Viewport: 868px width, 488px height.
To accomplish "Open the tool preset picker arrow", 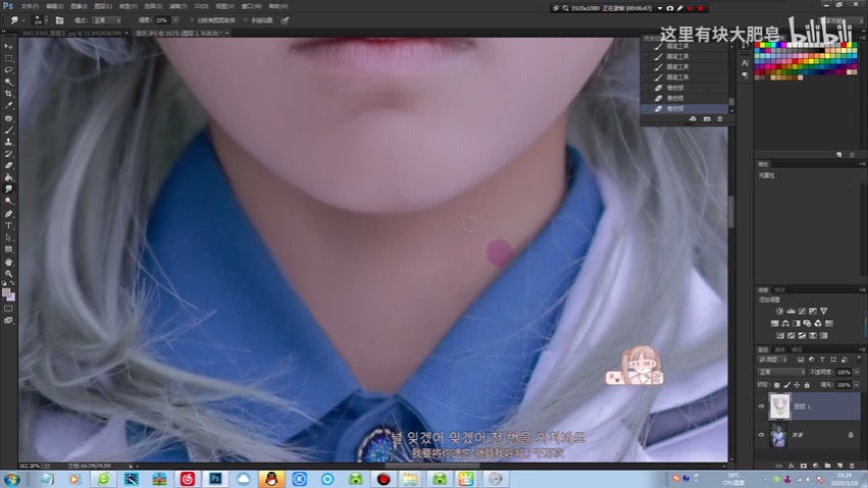I will click(x=23, y=21).
